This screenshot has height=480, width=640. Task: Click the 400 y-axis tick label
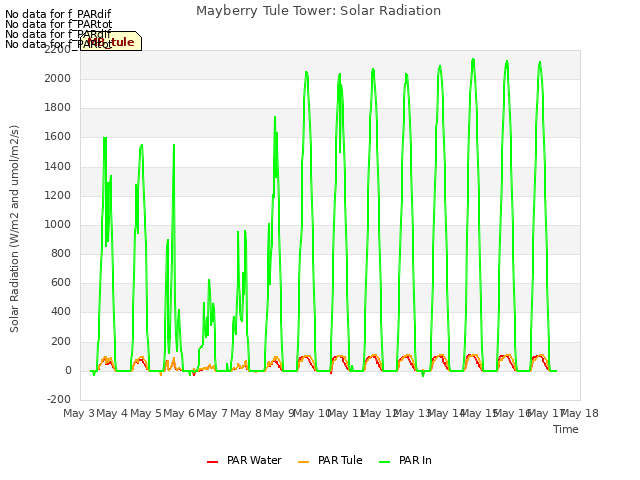point(61,312)
